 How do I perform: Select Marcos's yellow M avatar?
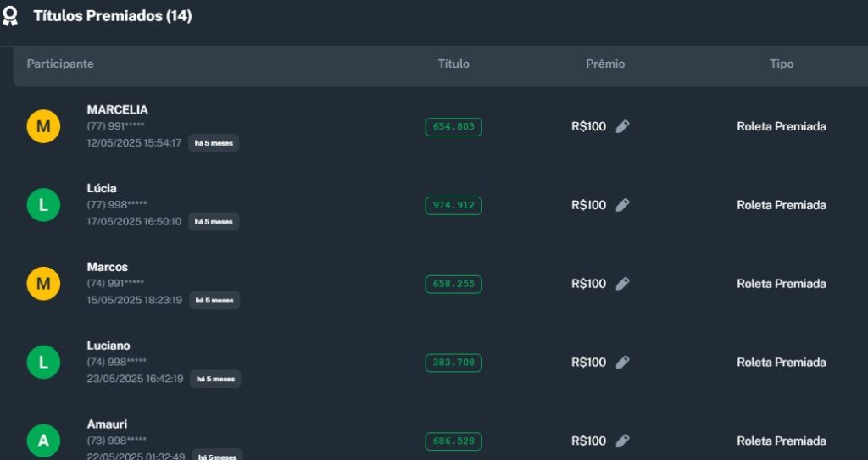(x=43, y=284)
